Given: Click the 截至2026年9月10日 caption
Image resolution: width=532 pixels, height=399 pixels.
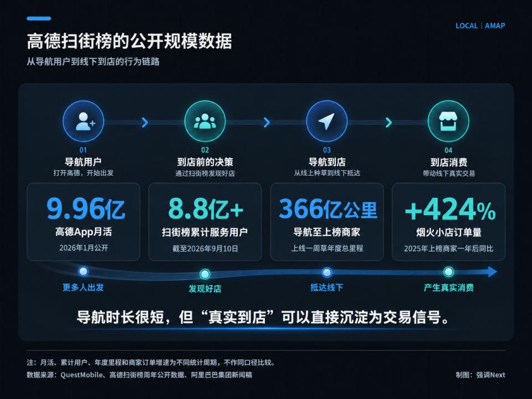Looking at the screenshot, I should click(x=205, y=249).
